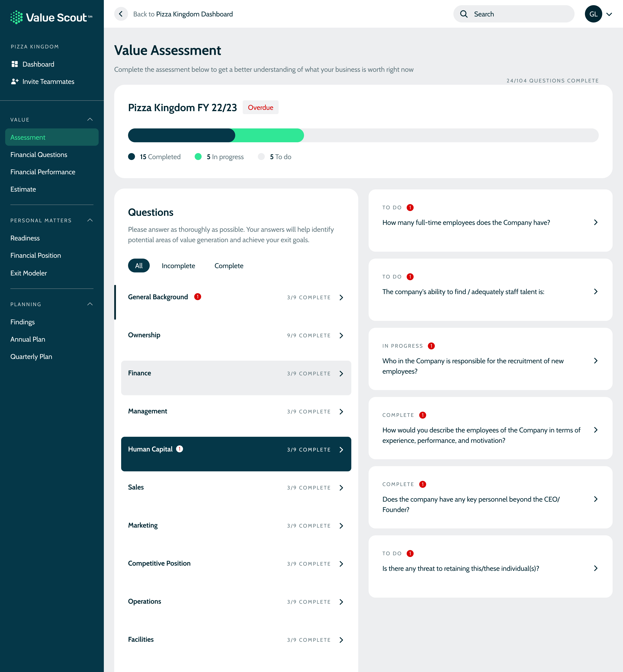This screenshot has height=672, width=623.
Task: Open Invite Teammates
Action: (x=49, y=82)
